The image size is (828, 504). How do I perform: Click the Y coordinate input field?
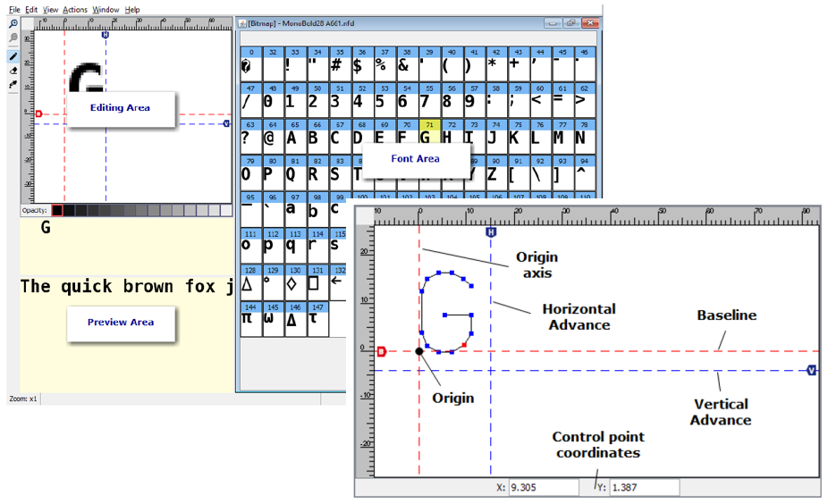[644, 488]
